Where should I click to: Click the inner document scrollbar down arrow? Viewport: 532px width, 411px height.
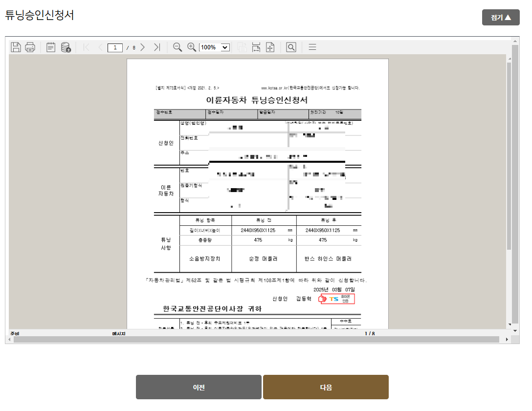coord(510,324)
